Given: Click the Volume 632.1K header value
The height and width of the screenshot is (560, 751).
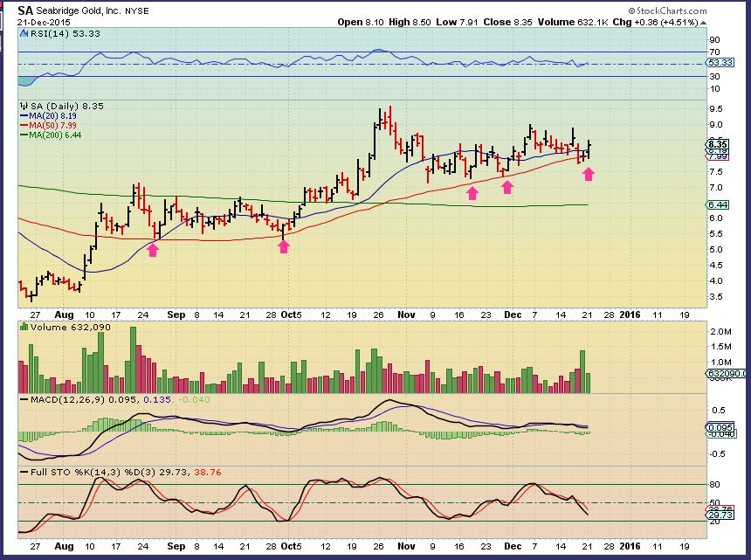Looking at the screenshot, I should pos(573,22).
